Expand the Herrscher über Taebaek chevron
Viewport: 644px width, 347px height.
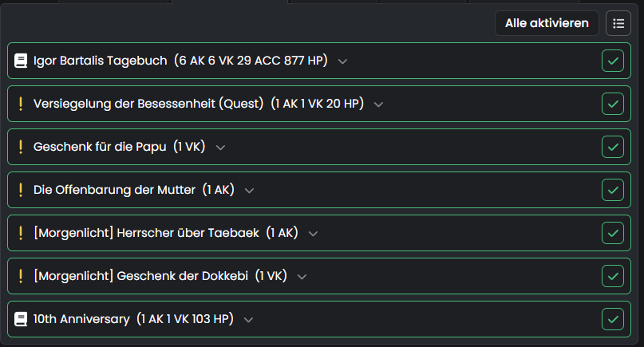(x=313, y=234)
